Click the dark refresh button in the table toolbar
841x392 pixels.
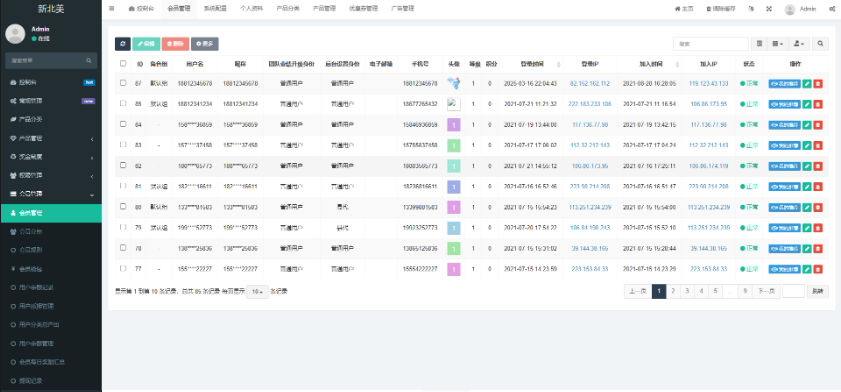click(x=123, y=44)
